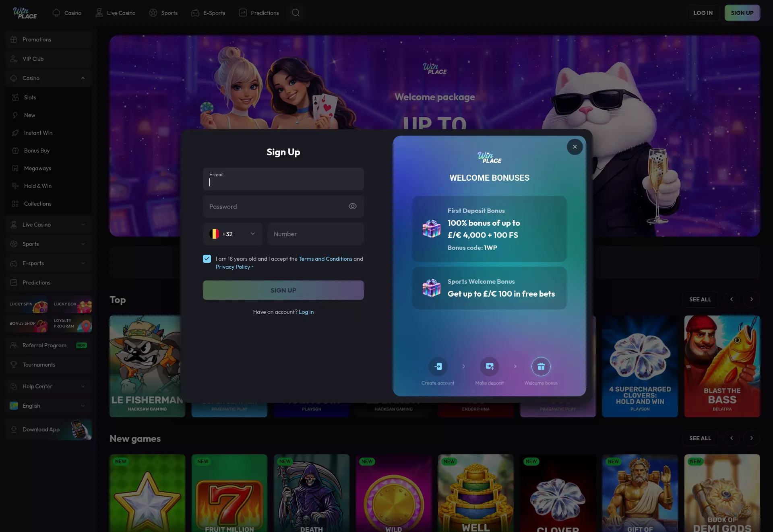
Task: Show previous New games with left arrow
Action: pos(732,438)
